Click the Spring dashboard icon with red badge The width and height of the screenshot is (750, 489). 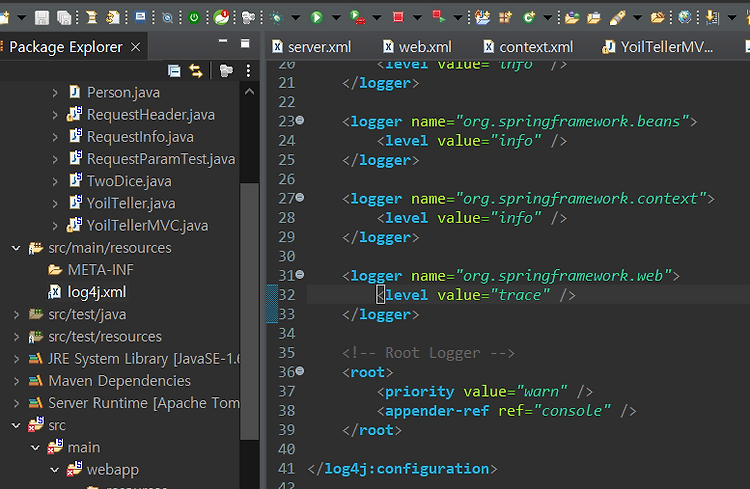[x=221, y=17]
